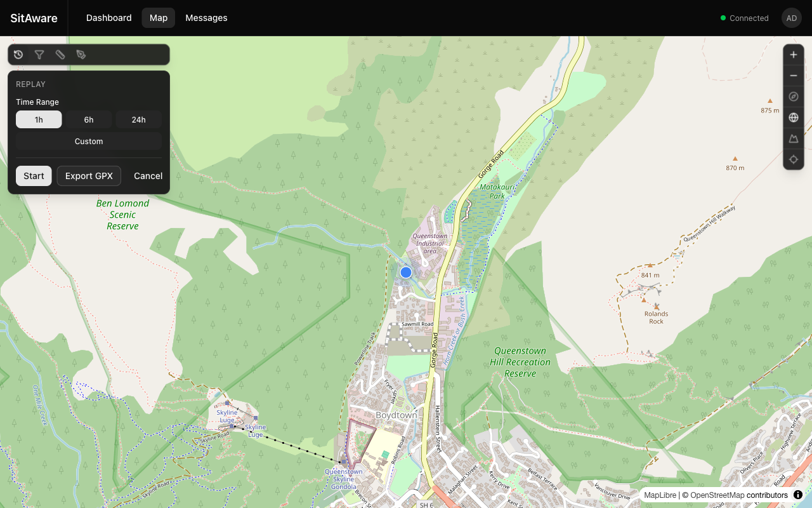Open the Custom time range option
The width and height of the screenshot is (812, 508).
[x=89, y=142]
